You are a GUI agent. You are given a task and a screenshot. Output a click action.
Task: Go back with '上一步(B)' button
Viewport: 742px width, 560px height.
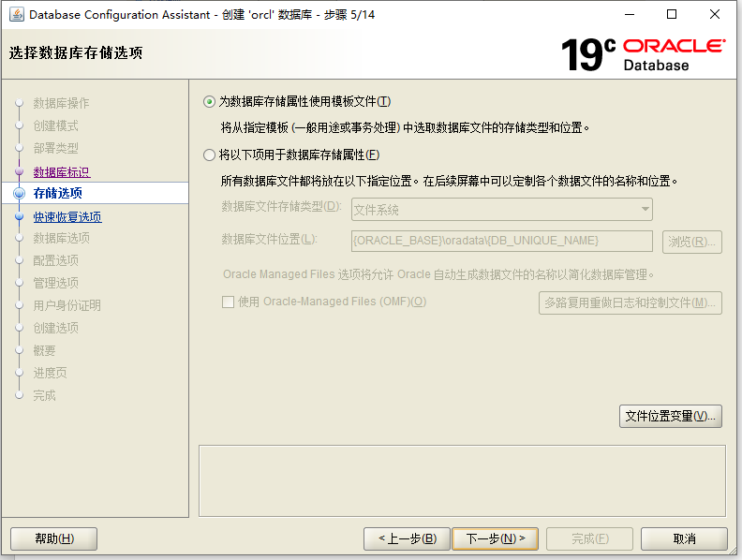click(407, 538)
